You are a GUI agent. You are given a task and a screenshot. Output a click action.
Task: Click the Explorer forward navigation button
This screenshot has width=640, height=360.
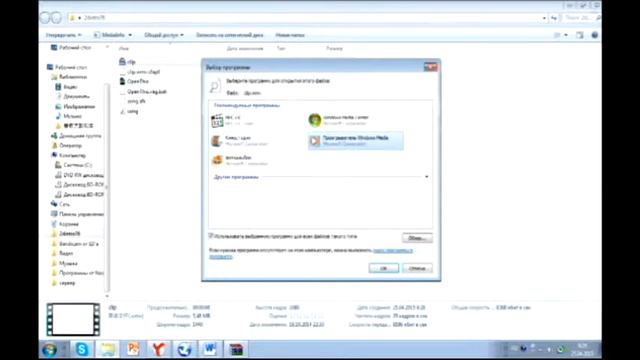[56, 18]
